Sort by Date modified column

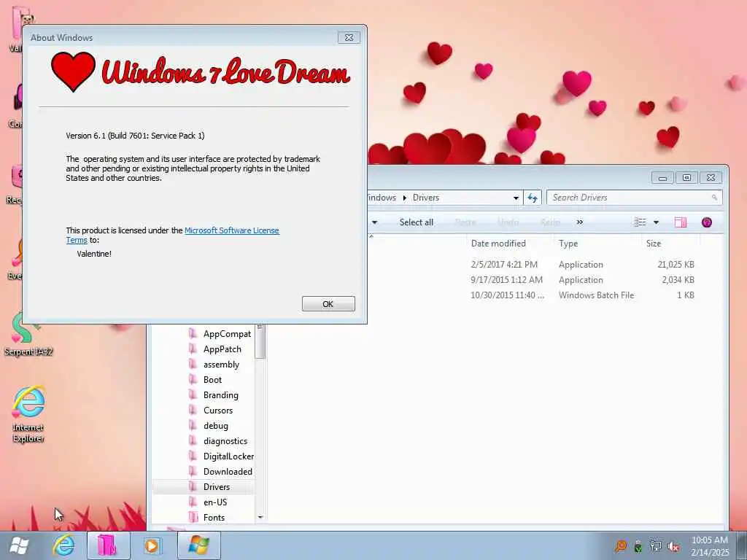tap(498, 244)
